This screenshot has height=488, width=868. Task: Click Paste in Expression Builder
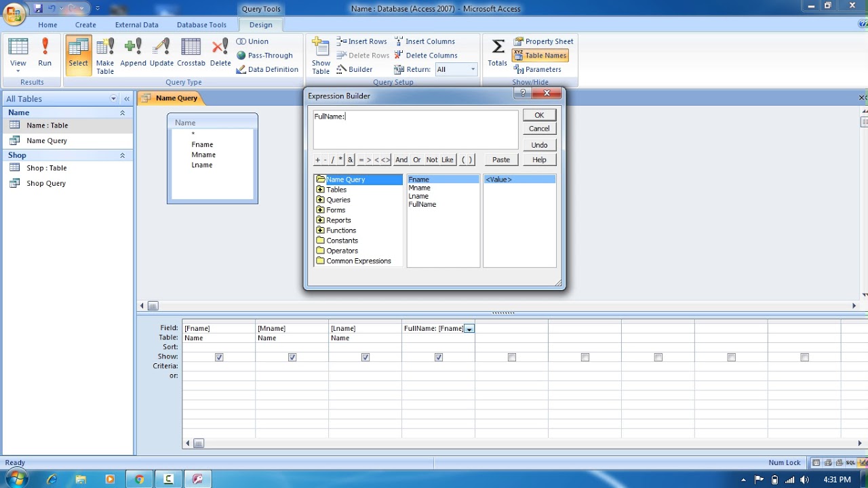(x=501, y=160)
